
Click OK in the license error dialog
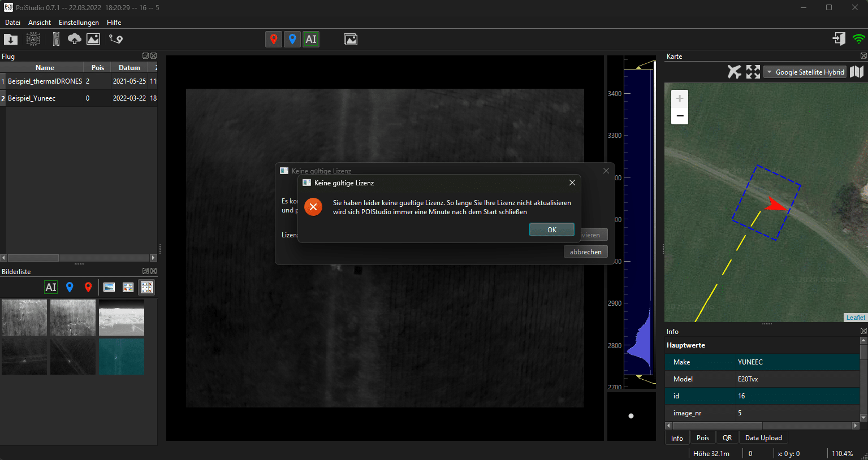coord(552,229)
